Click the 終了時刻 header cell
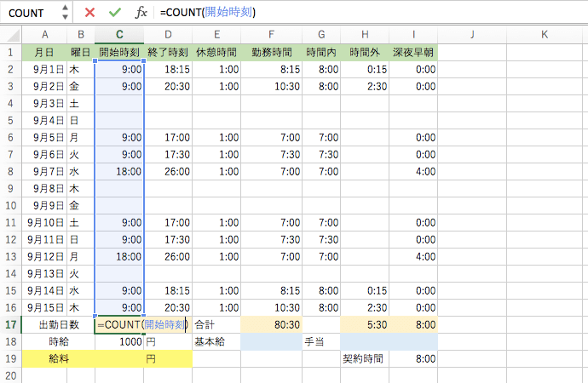The image size is (588, 383). click(168, 52)
